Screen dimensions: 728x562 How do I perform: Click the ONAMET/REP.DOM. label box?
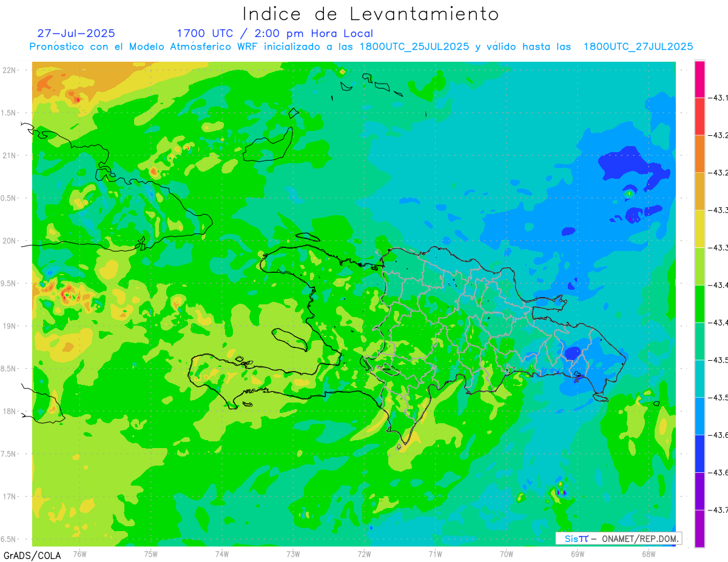pos(619,538)
